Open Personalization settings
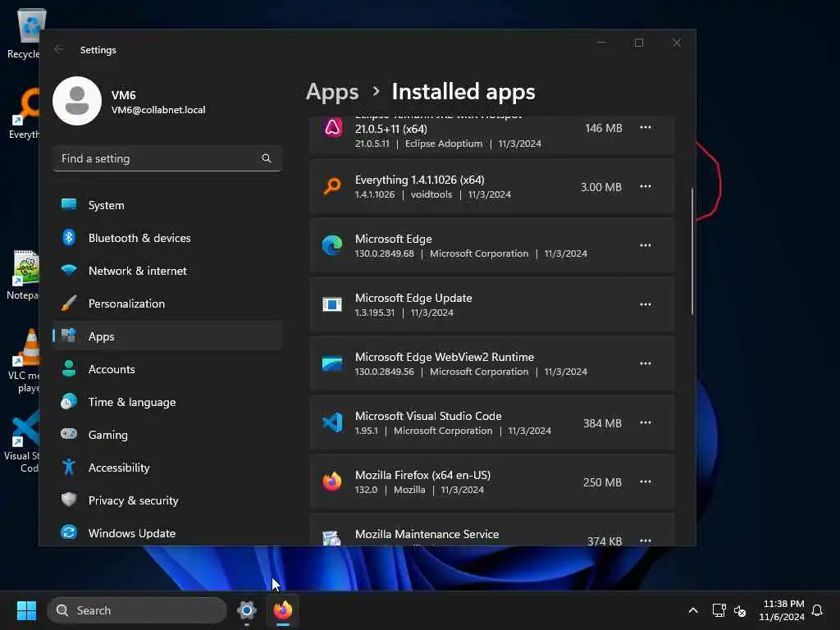The image size is (840, 630). tap(167, 304)
